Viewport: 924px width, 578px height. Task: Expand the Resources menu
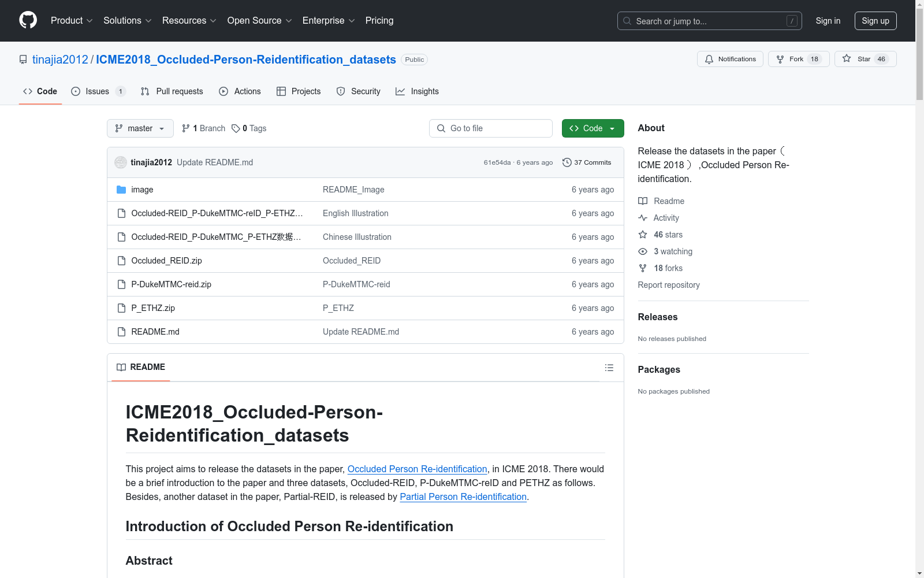coord(189,21)
